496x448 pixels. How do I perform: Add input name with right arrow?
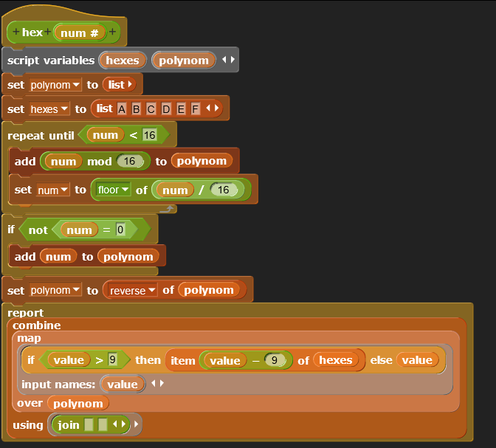point(162,383)
